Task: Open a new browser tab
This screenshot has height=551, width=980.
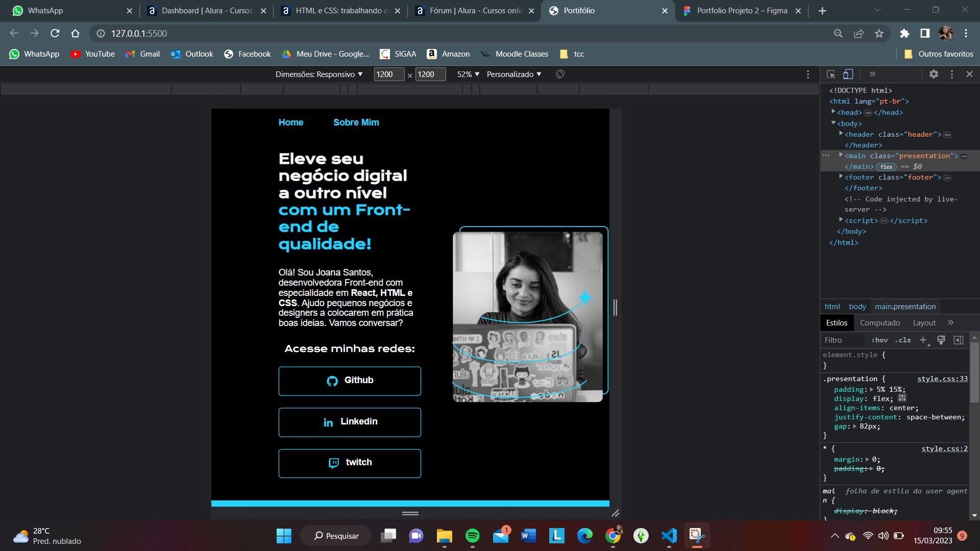Action: [822, 11]
